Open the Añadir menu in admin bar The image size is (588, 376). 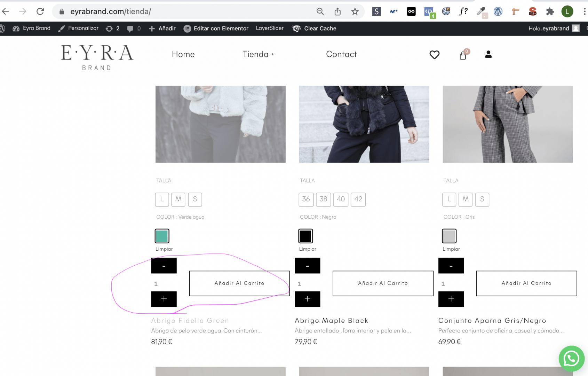pyautogui.click(x=162, y=29)
